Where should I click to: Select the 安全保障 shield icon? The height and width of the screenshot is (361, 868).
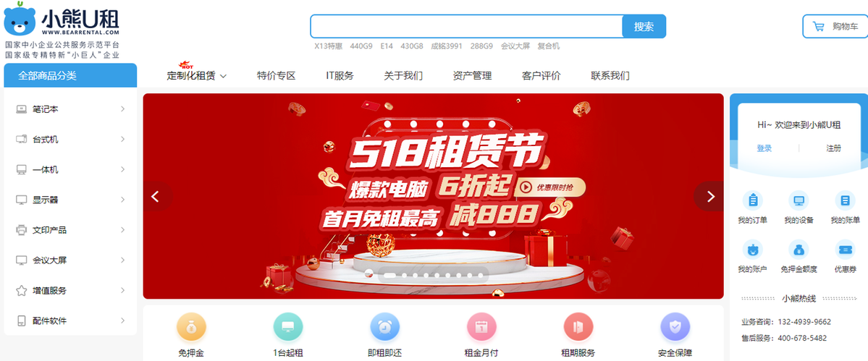coord(675,327)
